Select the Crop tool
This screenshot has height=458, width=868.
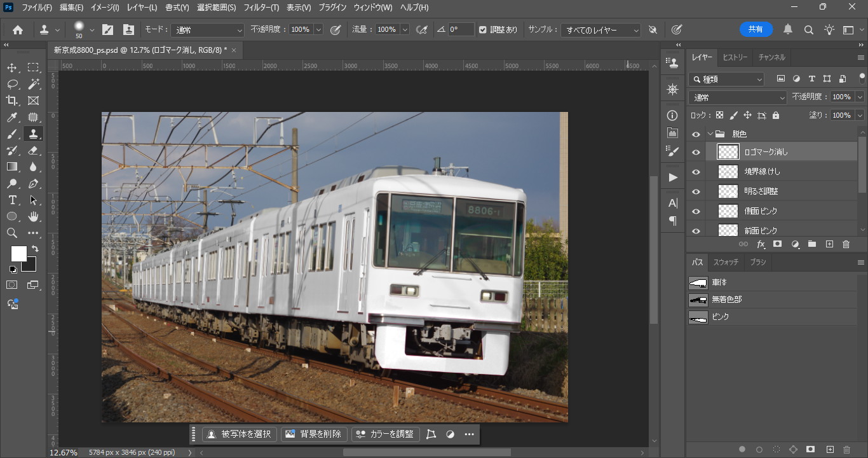click(x=12, y=101)
